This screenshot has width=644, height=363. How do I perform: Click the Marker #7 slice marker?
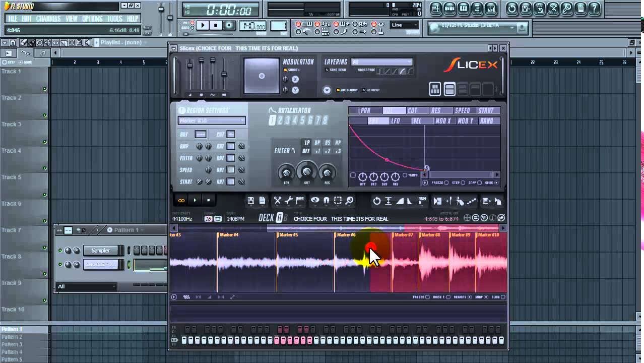point(403,234)
